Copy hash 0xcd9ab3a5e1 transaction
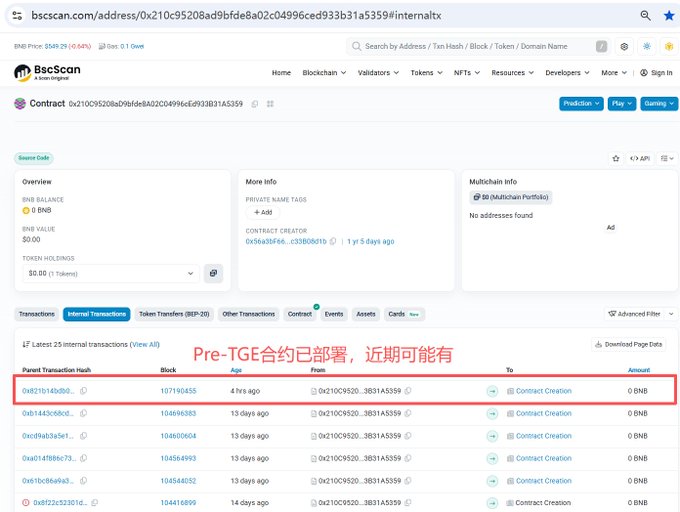 [x=84, y=436]
